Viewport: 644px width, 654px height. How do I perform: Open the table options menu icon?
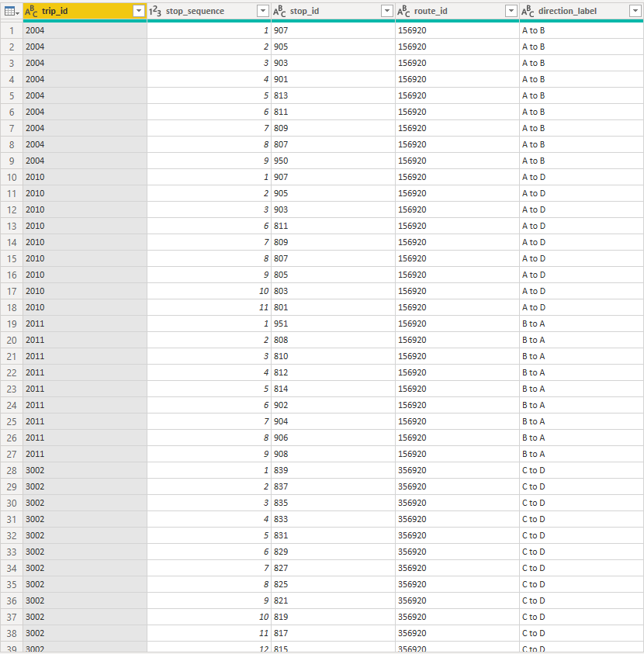pyautogui.click(x=12, y=12)
